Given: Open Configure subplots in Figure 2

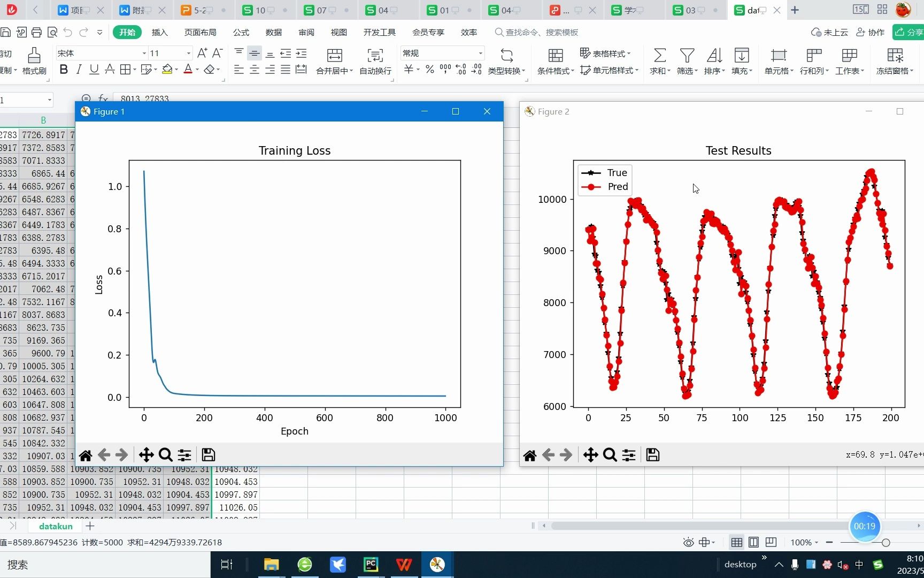Looking at the screenshot, I should click(x=629, y=455).
